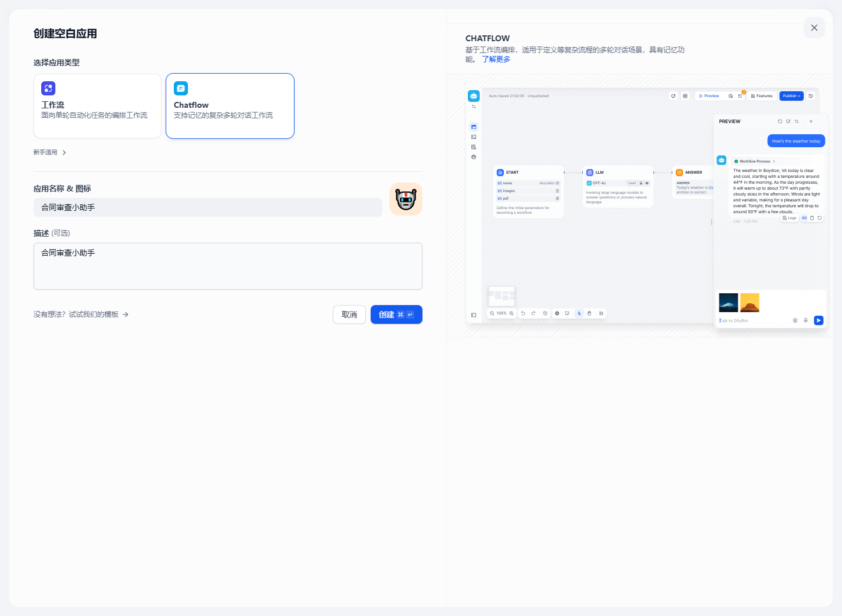The image size is (842, 616).
Task: Click the purple 工作流 workflow icon
Action: 48,88
